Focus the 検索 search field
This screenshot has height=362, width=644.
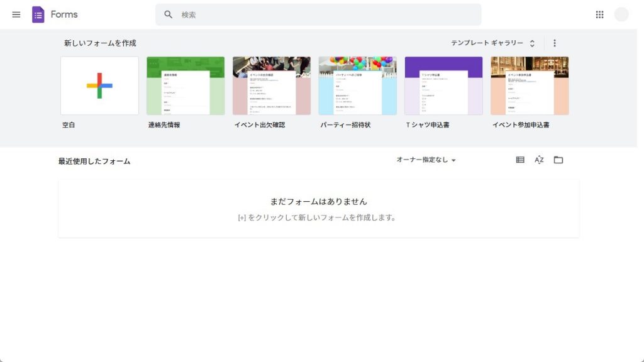click(x=318, y=15)
